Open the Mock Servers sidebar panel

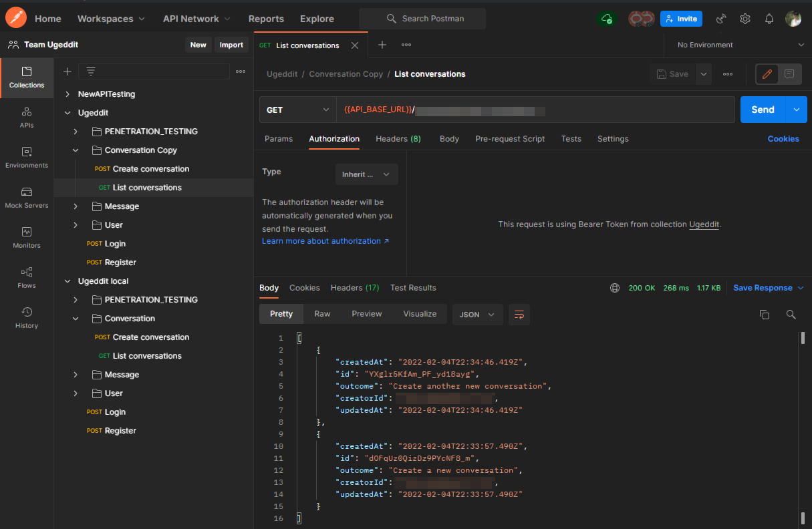pos(27,198)
